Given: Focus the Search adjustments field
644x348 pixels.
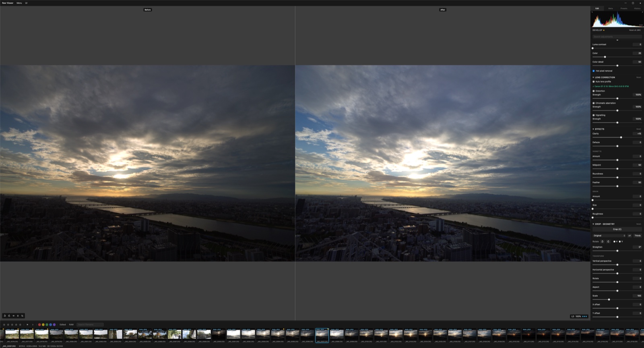Looking at the screenshot, I should [617, 37].
